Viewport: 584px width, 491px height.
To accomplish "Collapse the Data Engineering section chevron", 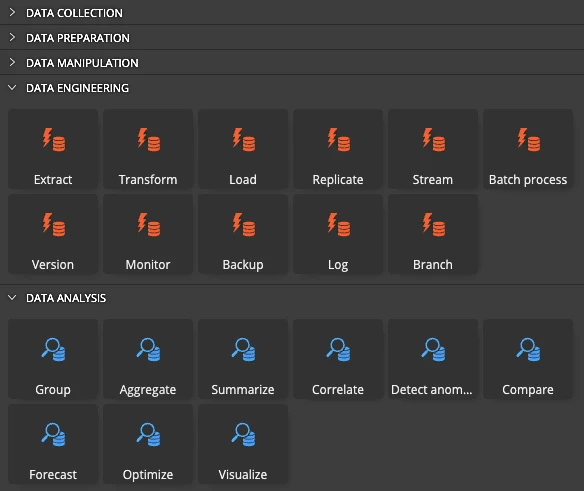I will click(x=12, y=88).
